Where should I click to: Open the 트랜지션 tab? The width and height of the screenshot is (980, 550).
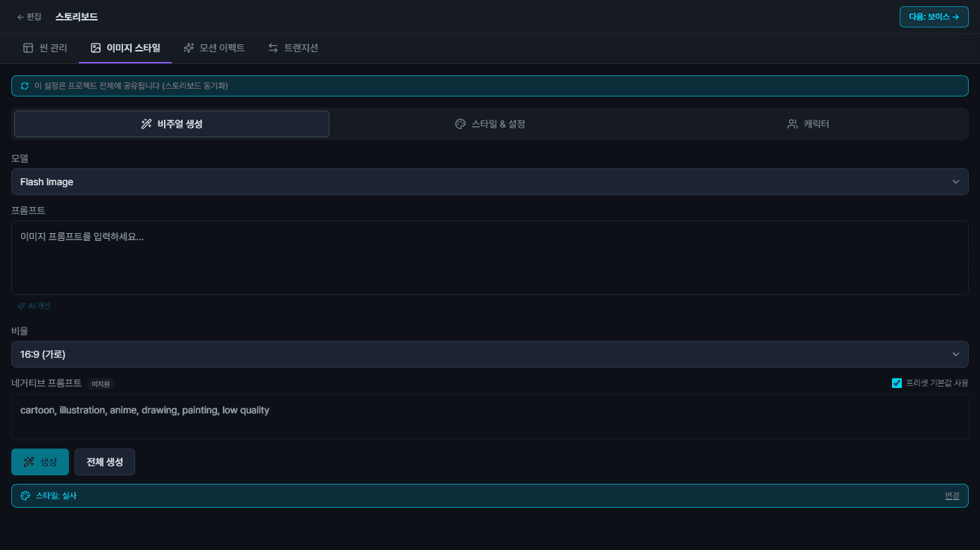tap(293, 48)
